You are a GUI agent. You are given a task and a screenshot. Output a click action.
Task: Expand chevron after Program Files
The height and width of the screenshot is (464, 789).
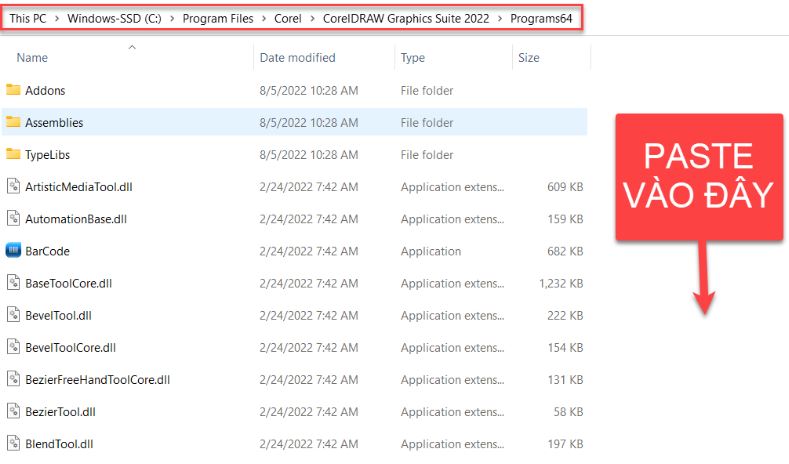point(264,19)
